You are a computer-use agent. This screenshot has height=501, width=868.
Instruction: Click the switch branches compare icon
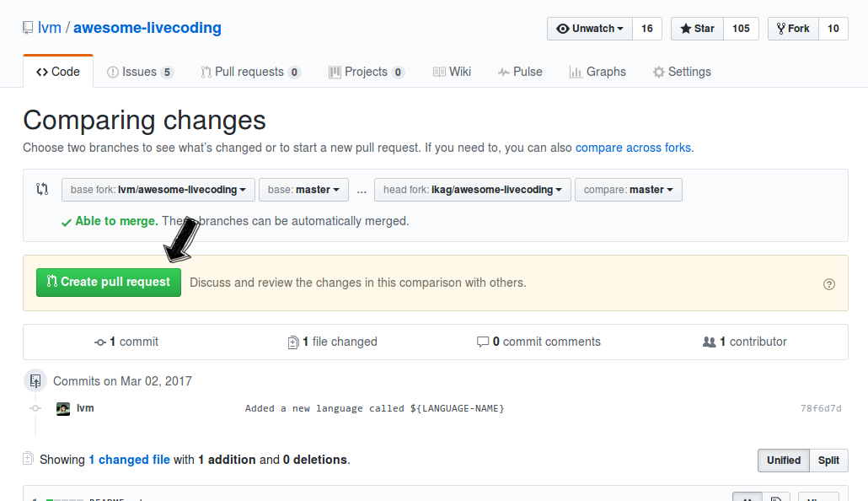pyautogui.click(x=42, y=190)
